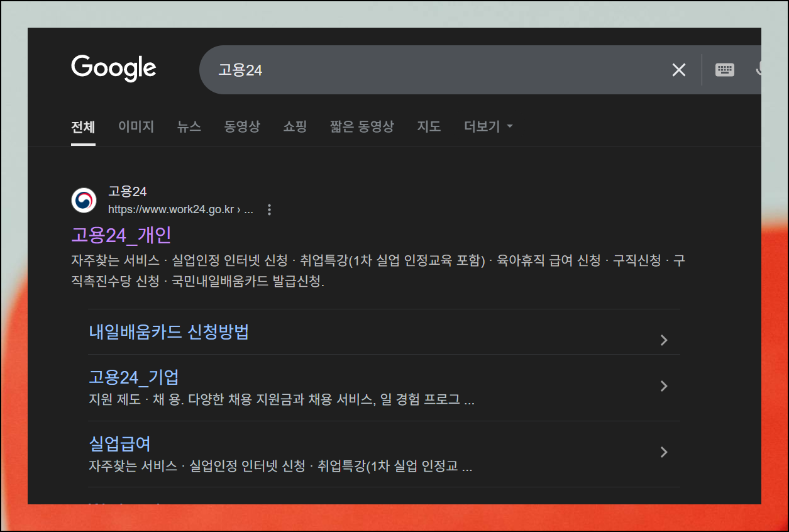Expand chevron on 실업급여 row
Viewport: 789px width, 532px height.
664,452
